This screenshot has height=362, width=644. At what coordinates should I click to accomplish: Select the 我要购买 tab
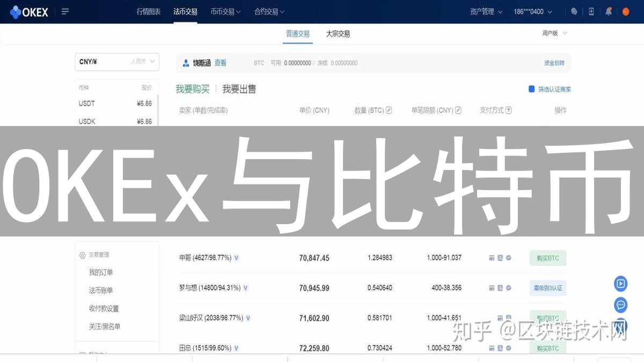(x=193, y=89)
